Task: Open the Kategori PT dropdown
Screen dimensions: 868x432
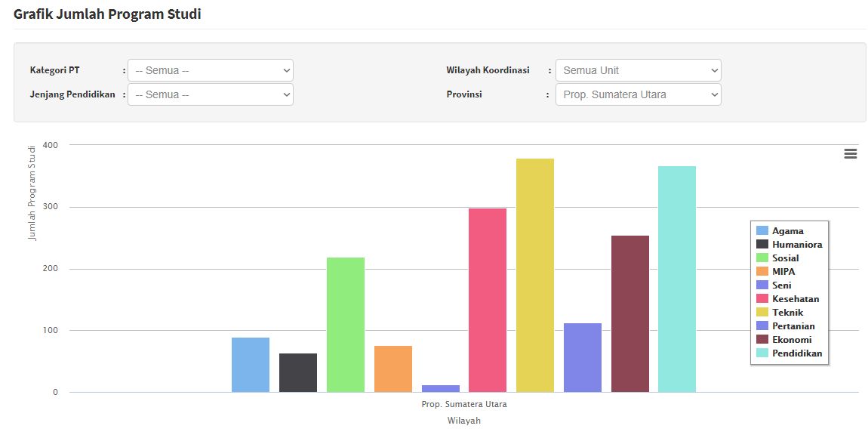Action: point(210,70)
